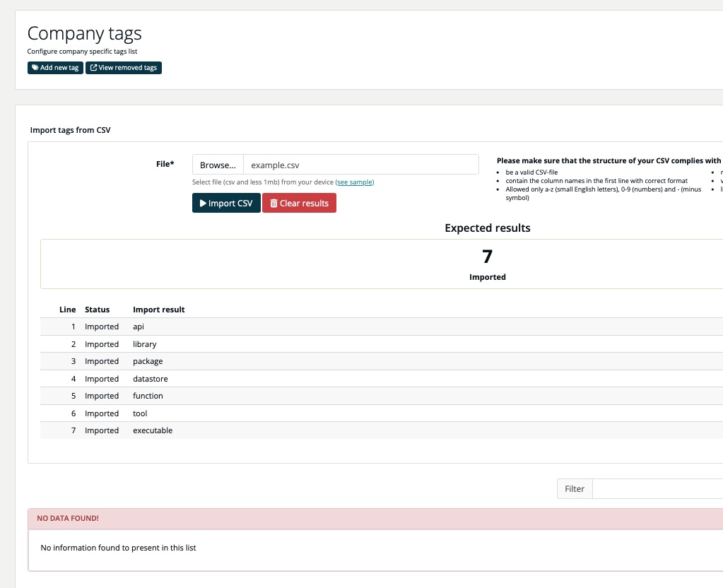
Task: Click the Company tags page title
Action: 84,34
